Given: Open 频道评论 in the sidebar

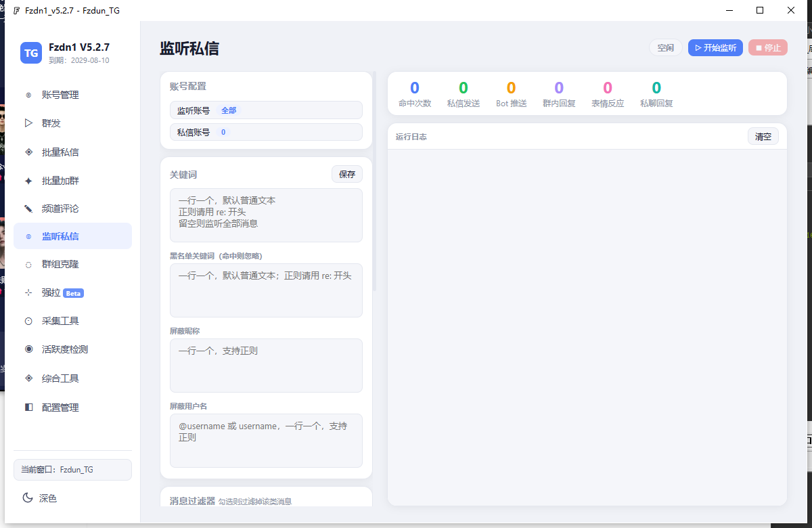Looking at the screenshot, I should pyautogui.click(x=72, y=208).
